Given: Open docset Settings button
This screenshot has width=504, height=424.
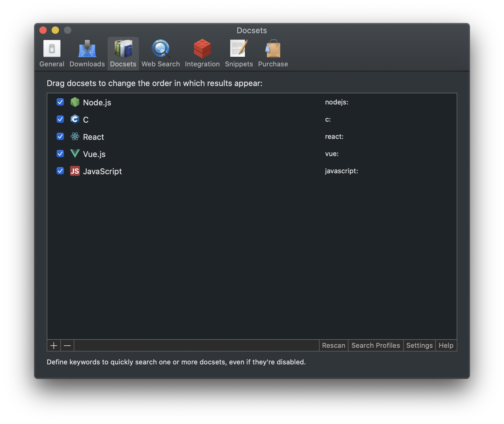Looking at the screenshot, I should point(419,346).
